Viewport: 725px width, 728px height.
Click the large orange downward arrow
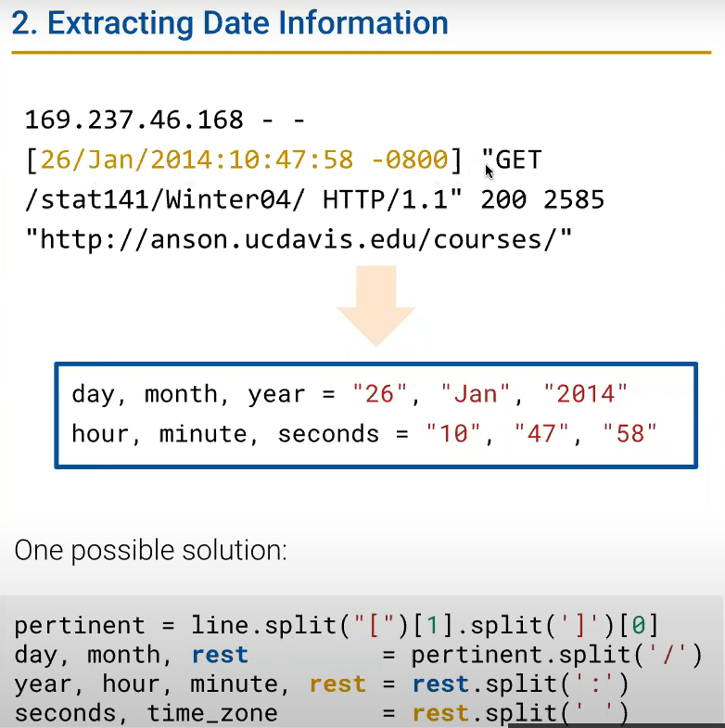click(x=375, y=303)
